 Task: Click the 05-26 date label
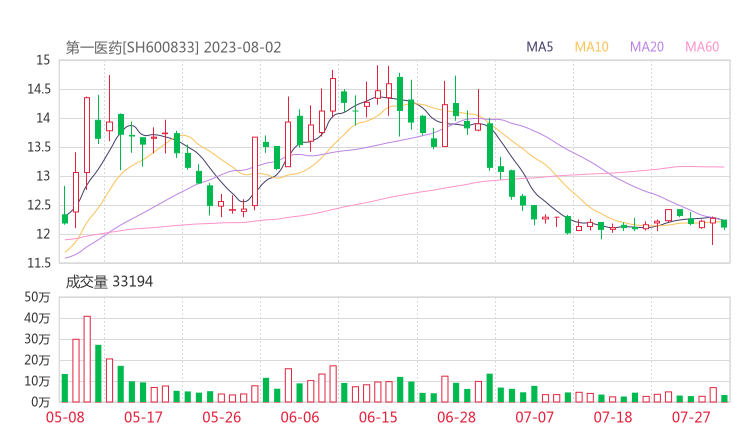click(x=222, y=417)
